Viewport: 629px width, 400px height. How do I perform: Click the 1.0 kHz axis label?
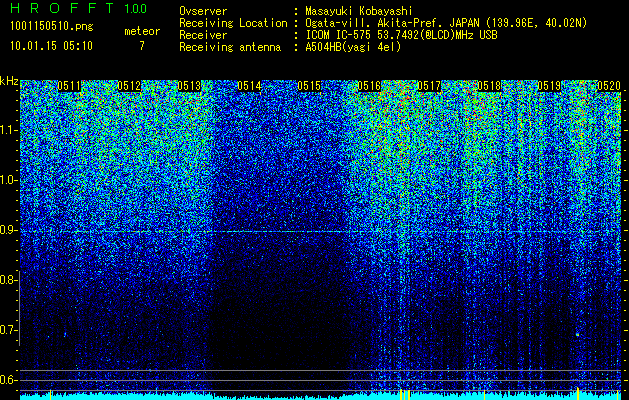click(8, 180)
